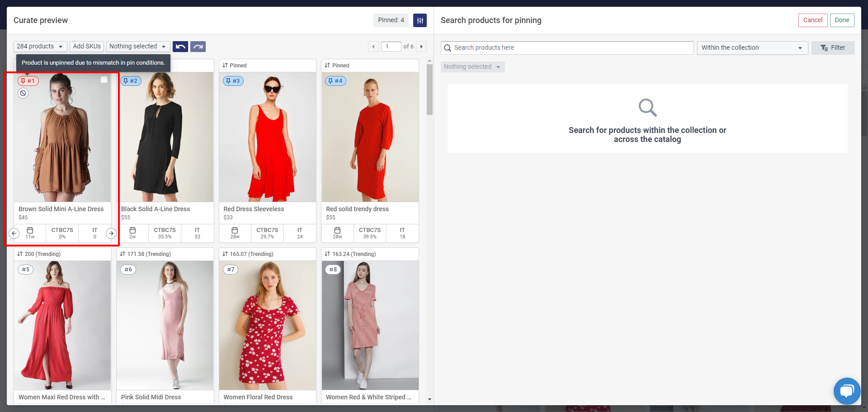The width and height of the screenshot is (868, 412).
Task: Click the Red Dress Sleeveless image
Action: point(268,137)
